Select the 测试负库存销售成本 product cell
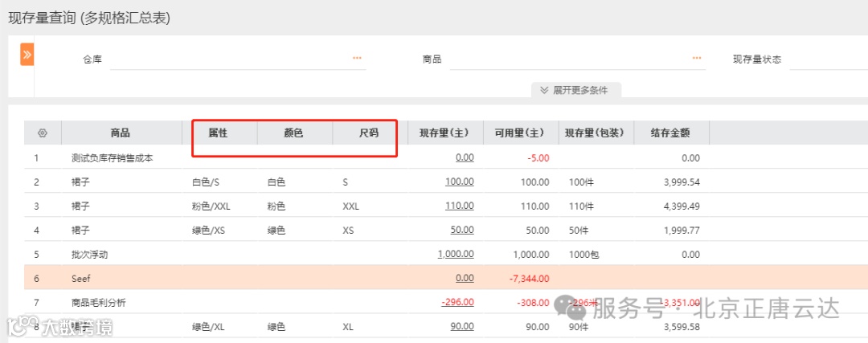This screenshot has width=868, height=343. tap(112, 158)
